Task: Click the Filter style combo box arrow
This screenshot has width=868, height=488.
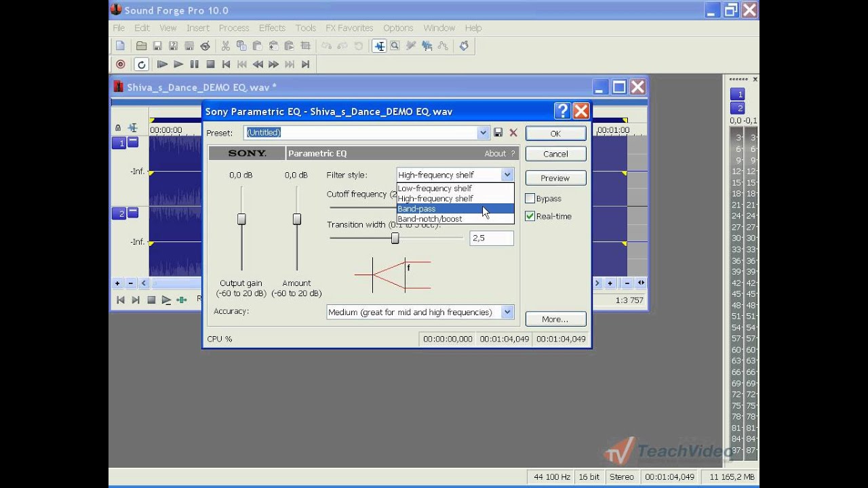Action: (x=507, y=175)
